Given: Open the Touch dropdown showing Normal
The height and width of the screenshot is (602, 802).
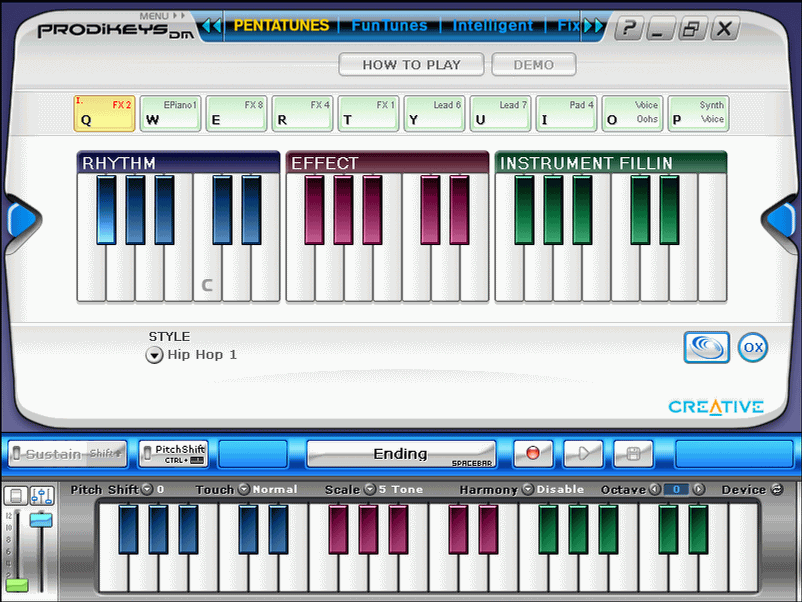Looking at the screenshot, I should (244, 489).
